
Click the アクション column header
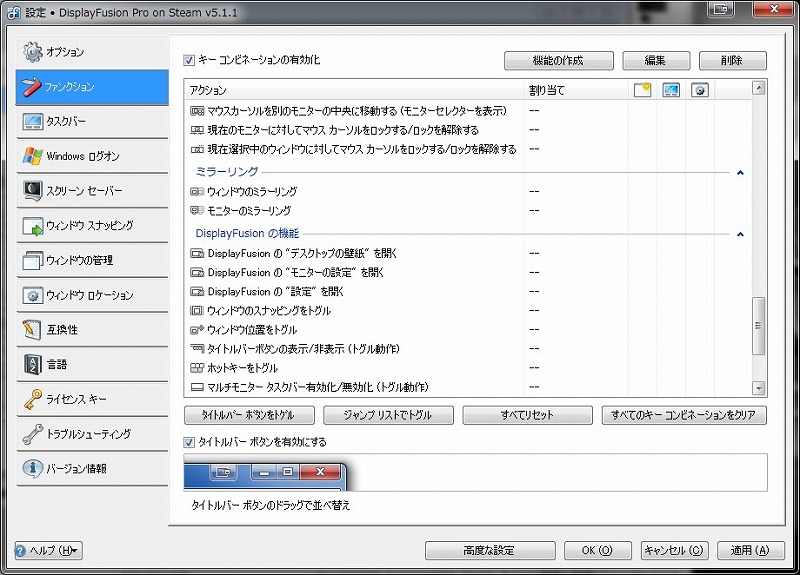[354, 90]
